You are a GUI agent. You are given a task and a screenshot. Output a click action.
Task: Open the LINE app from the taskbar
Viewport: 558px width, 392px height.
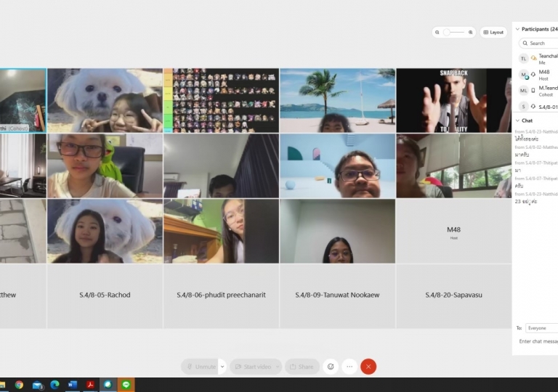tap(126, 385)
